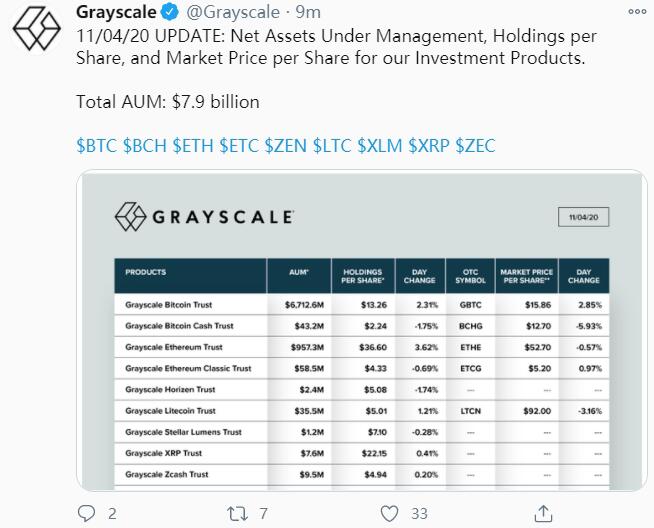The height and width of the screenshot is (528, 654).
Task: Reply to the Grayscale tweet
Action: tap(87, 513)
